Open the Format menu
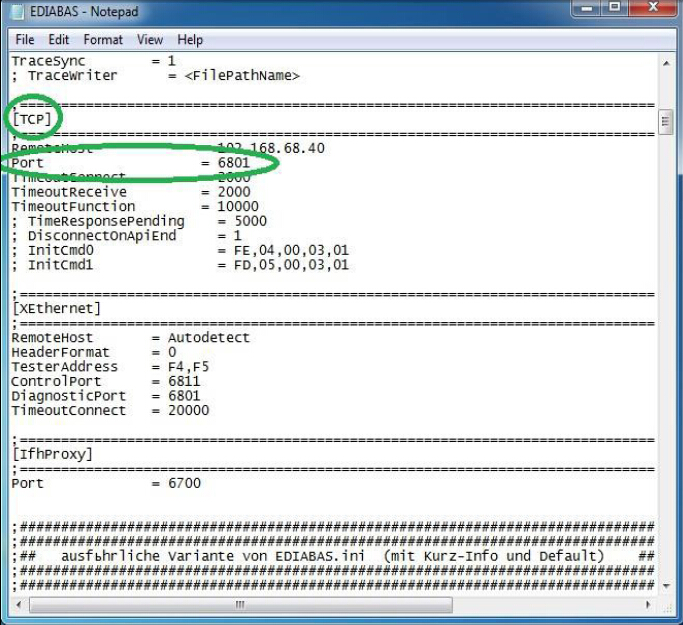Image resolution: width=683 pixels, height=625 pixels. coord(103,40)
